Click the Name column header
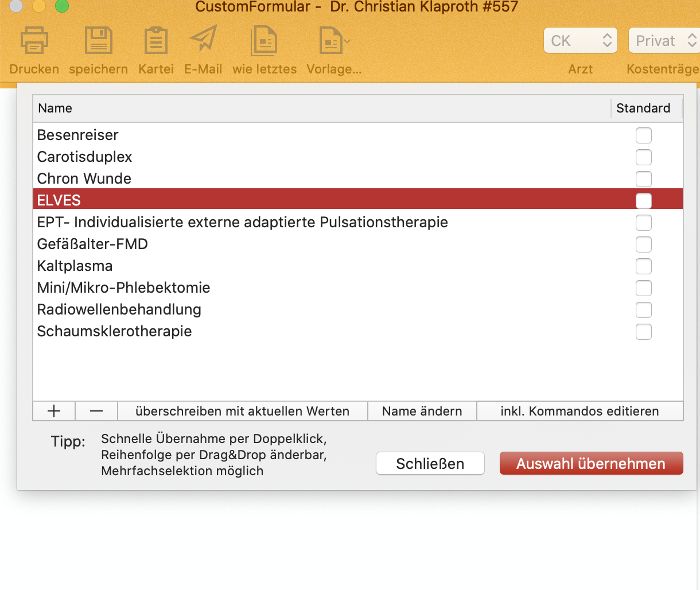 coord(322,108)
